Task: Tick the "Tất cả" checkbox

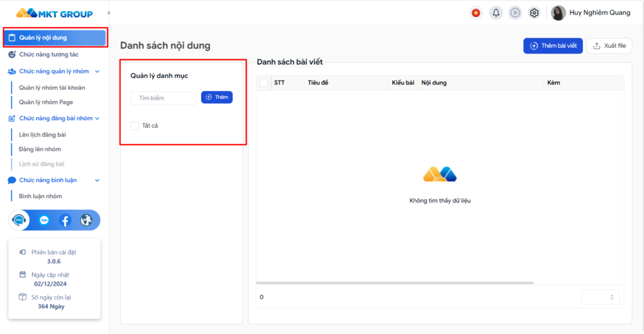Action: tap(135, 126)
